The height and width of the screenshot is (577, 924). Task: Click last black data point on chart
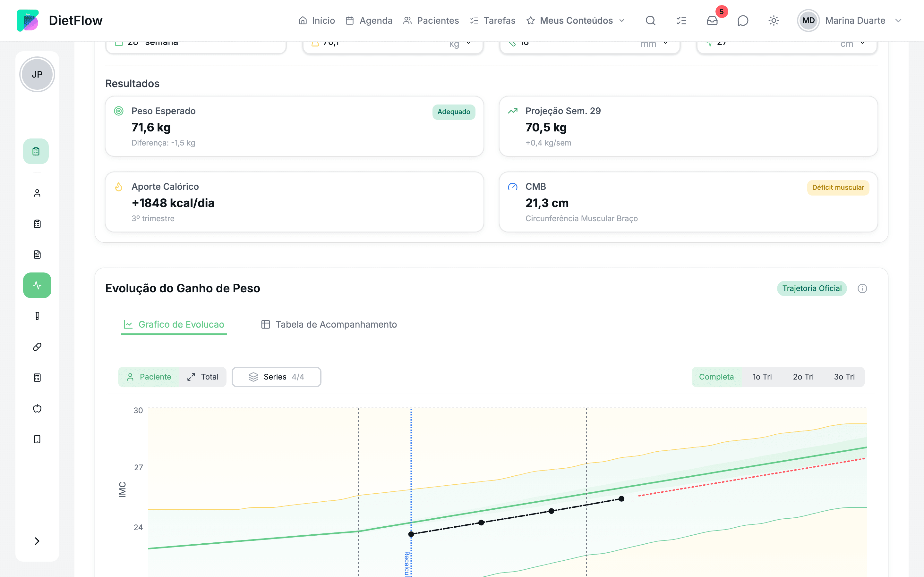pyautogui.click(x=621, y=499)
